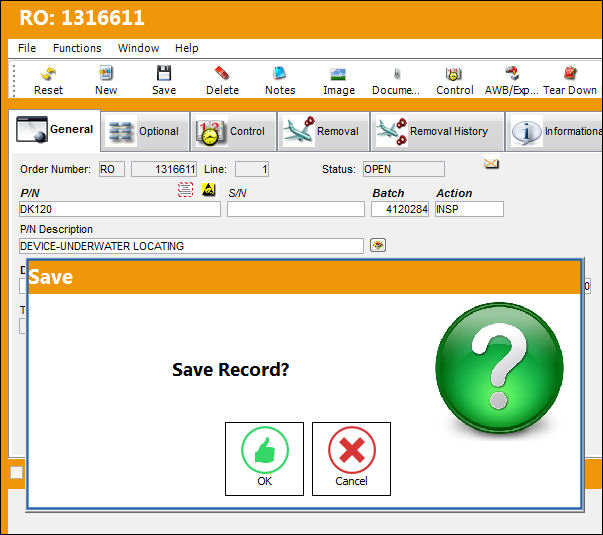Open the File menu
This screenshot has height=535, width=603.
27,48
